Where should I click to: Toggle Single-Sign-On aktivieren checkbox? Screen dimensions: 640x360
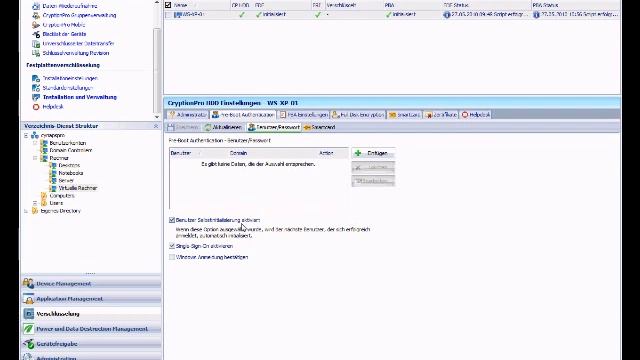pyautogui.click(x=172, y=246)
